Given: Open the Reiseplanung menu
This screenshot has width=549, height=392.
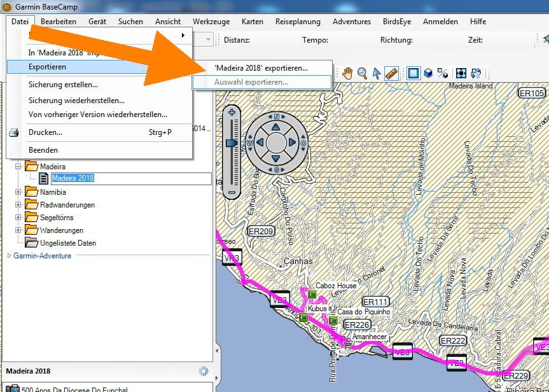Looking at the screenshot, I should pyautogui.click(x=297, y=21).
